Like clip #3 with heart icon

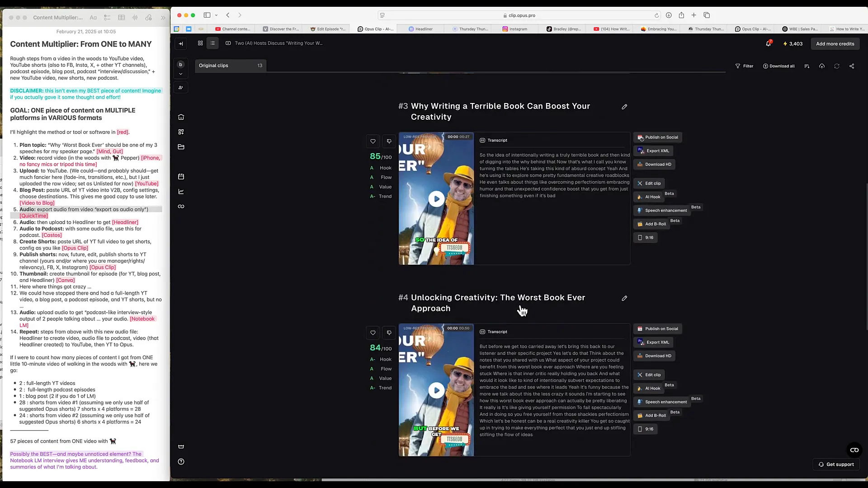(x=373, y=141)
